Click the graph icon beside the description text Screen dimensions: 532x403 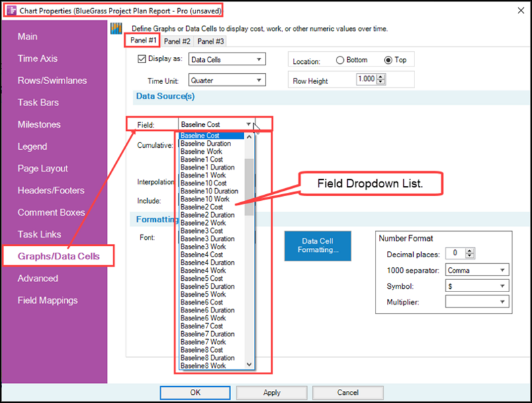click(x=116, y=28)
